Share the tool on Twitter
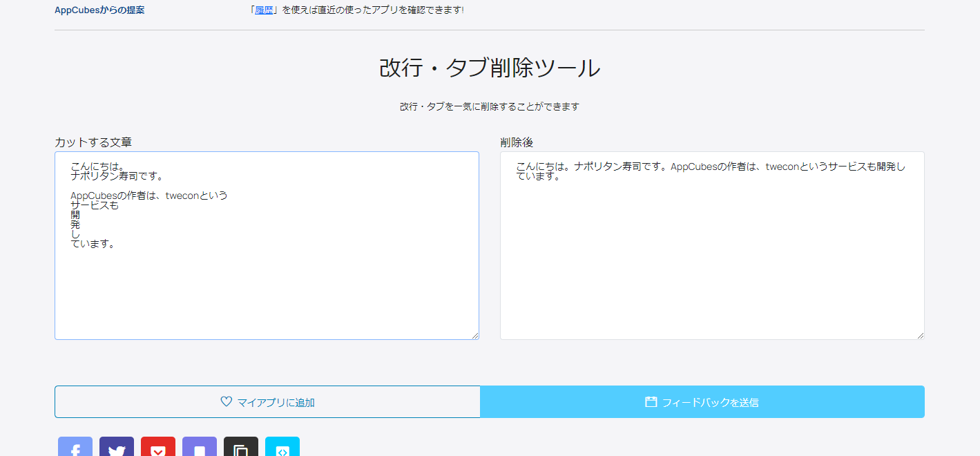980x456 pixels. (x=117, y=446)
